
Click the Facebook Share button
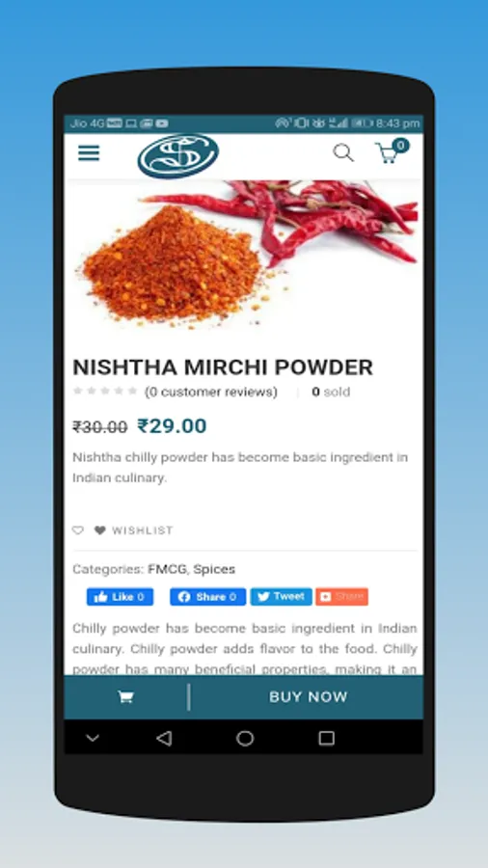[x=207, y=597]
